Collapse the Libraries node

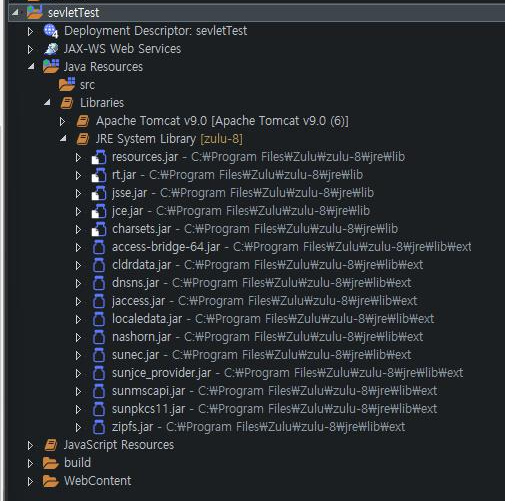coord(47,103)
